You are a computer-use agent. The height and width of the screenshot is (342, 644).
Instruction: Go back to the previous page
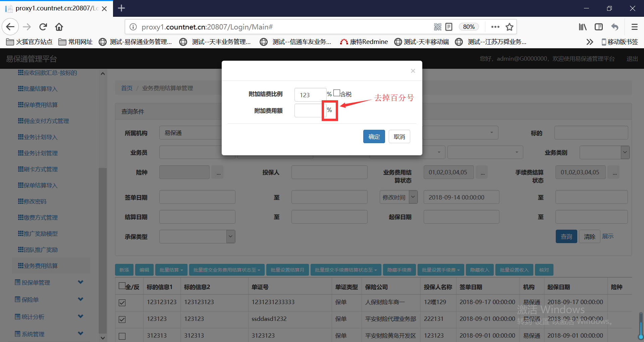click(10, 27)
